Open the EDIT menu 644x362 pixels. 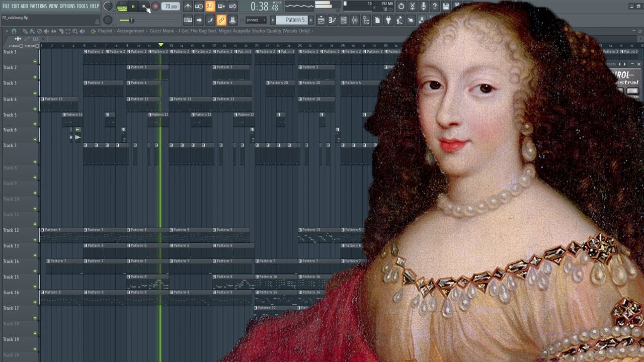[x=15, y=6]
